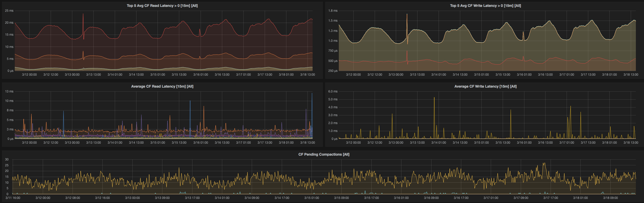Image resolution: width=644 pixels, height=203 pixels.
Task: Click the tallest spike in Top 5 Write Latency graph
Action: point(407,15)
